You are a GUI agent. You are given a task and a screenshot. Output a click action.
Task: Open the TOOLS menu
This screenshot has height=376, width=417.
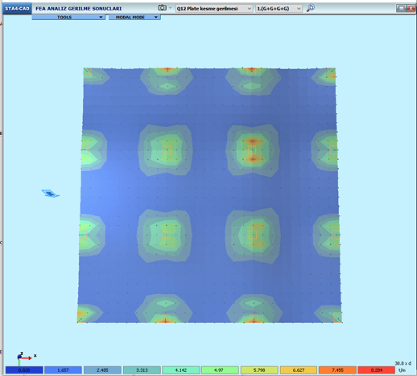pyautogui.click(x=68, y=17)
